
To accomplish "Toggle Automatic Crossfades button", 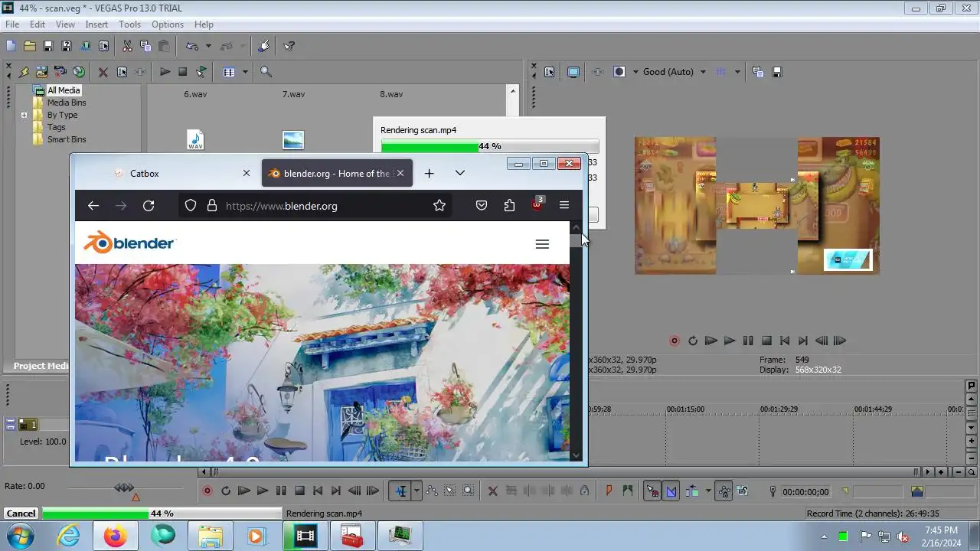I will [x=671, y=491].
